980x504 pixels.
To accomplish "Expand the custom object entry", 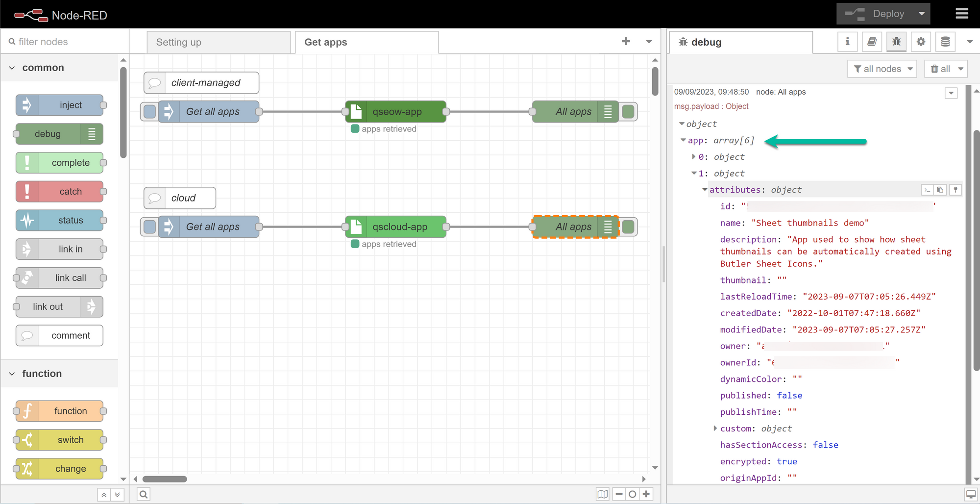I will [x=715, y=428].
